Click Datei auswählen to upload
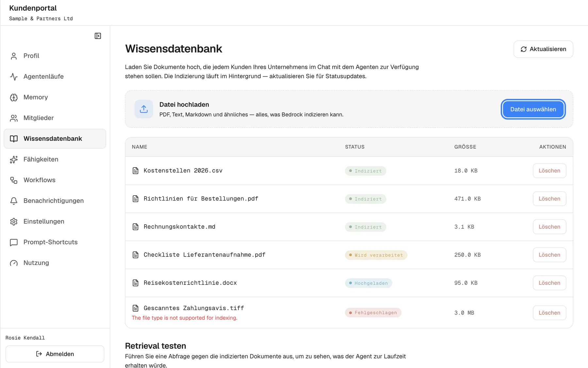The width and height of the screenshot is (588, 368). point(533,109)
